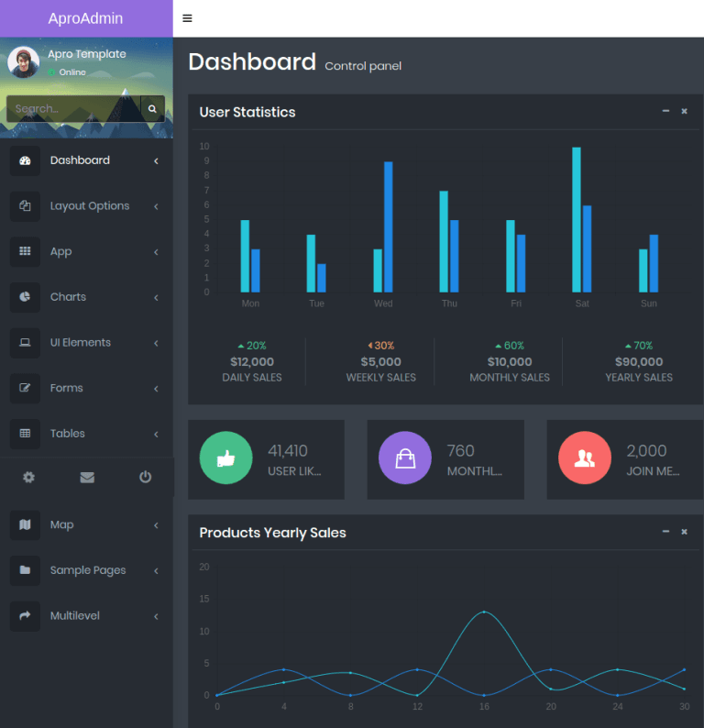Expand the App menu chevron
Screen dimensions: 704x728
157,252
